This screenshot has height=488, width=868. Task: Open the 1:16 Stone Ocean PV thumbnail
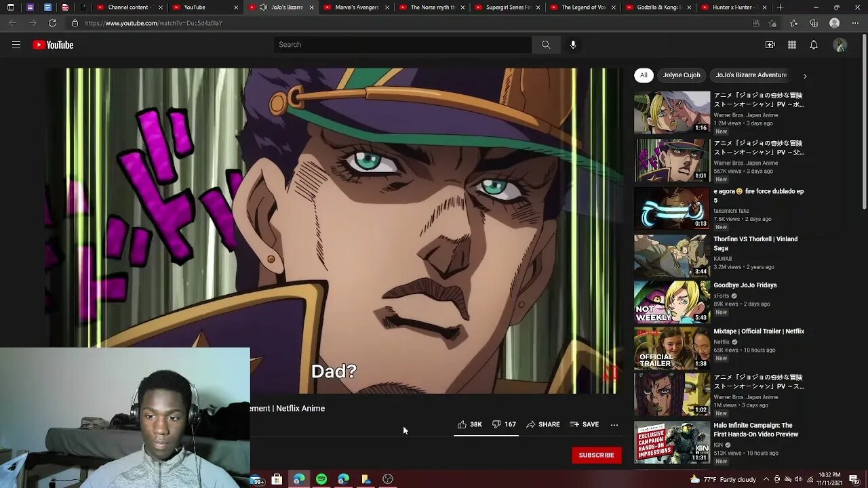tap(672, 113)
